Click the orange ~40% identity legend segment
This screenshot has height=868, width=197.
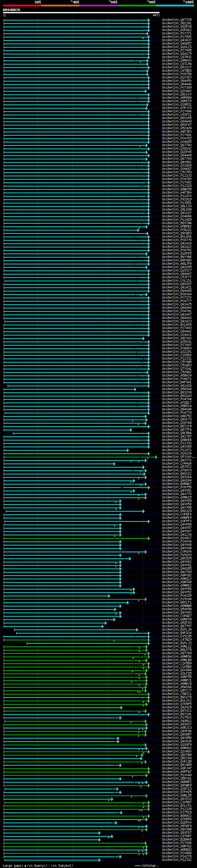[60, 6]
